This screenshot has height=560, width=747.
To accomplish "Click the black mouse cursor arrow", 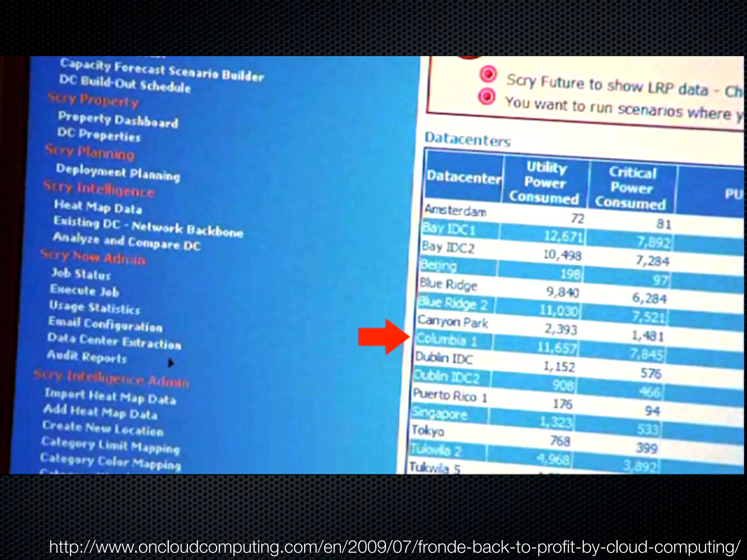I will click(171, 363).
